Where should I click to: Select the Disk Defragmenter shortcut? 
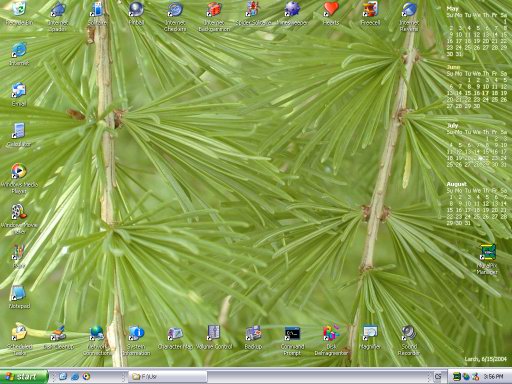tap(331, 340)
